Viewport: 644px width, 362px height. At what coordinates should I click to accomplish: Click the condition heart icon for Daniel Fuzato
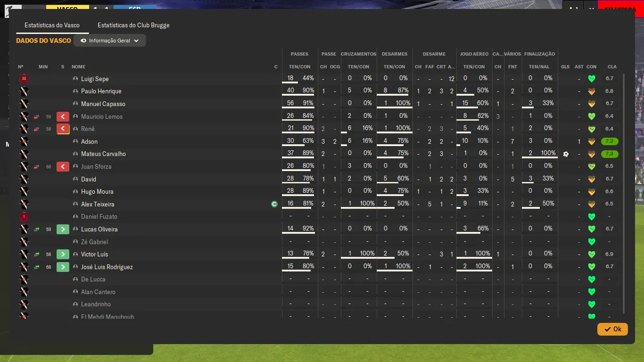[x=592, y=217]
